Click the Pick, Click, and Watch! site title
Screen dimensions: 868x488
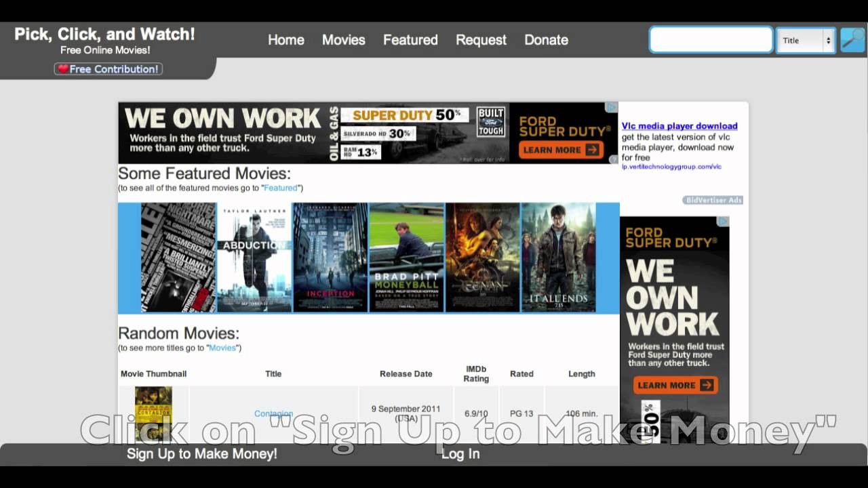pos(105,34)
